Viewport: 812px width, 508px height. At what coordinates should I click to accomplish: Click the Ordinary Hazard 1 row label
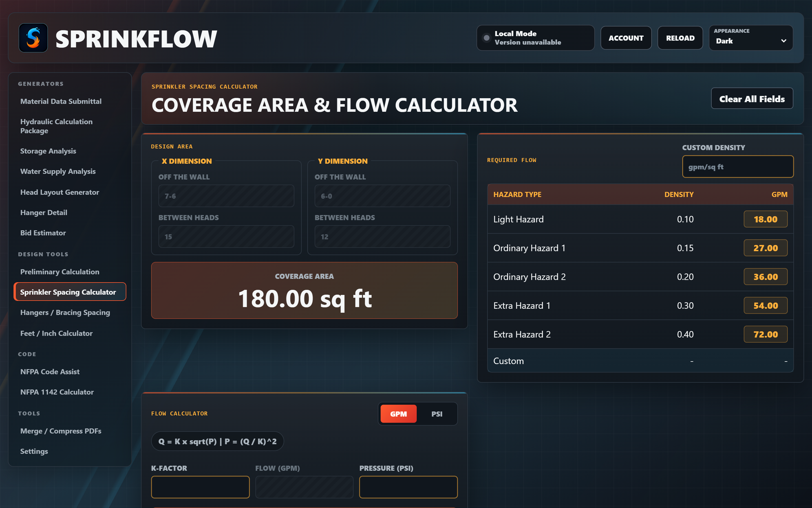pyautogui.click(x=529, y=248)
